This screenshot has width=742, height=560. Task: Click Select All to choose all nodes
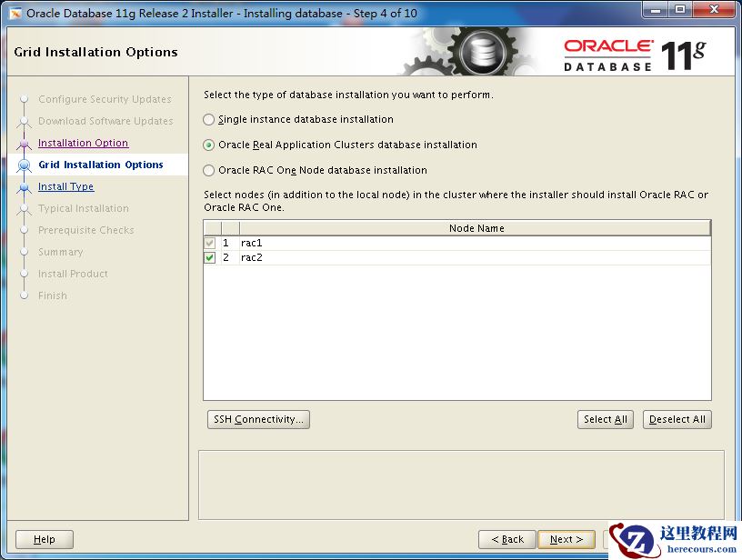(x=606, y=419)
